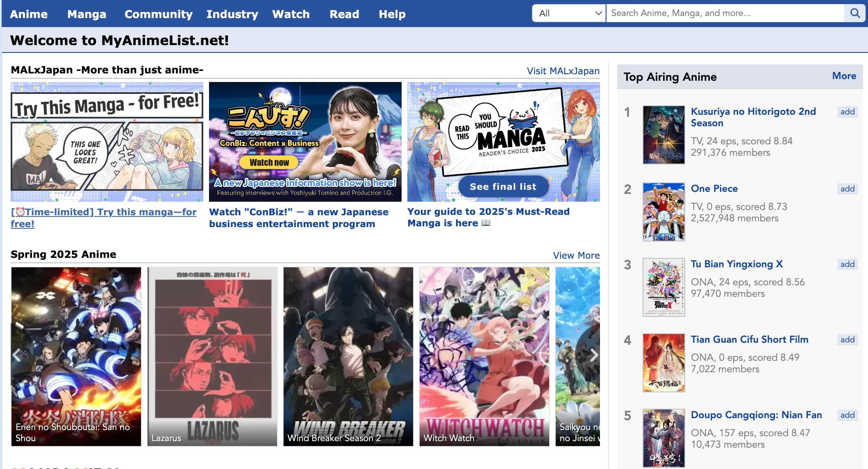Screen dimensions: 868x469
Task: Click the Kusuriya no Hitorigoto poster icon
Action: pyautogui.click(x=663, y=135)
